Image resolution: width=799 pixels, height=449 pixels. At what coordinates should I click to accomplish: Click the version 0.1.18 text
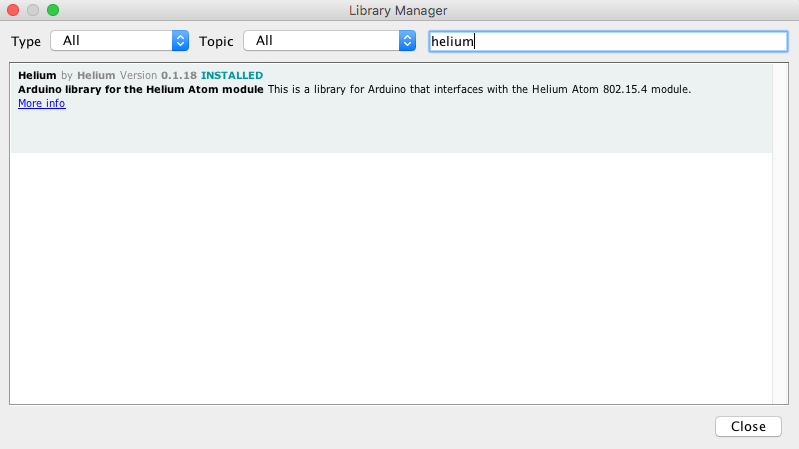pyautogui.click(x=179, y=76)
